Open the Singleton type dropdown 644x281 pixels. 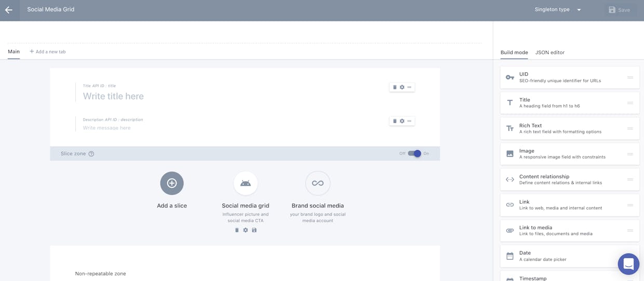pos(558,9)
